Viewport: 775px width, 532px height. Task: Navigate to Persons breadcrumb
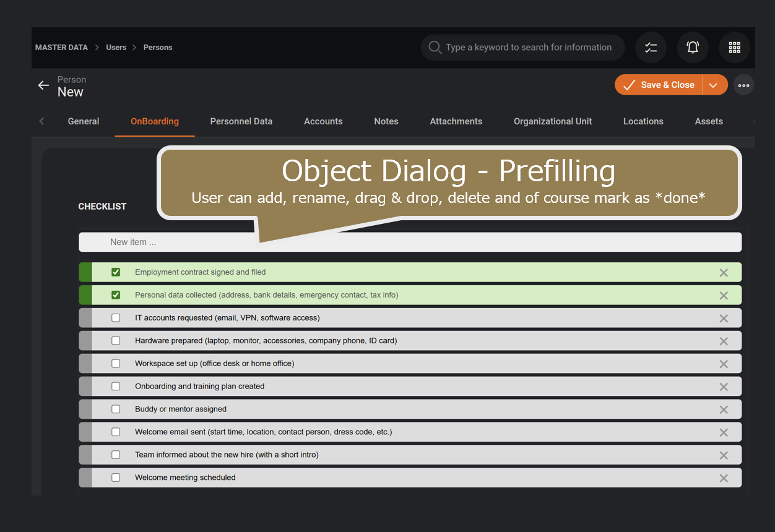pos(158,48)
